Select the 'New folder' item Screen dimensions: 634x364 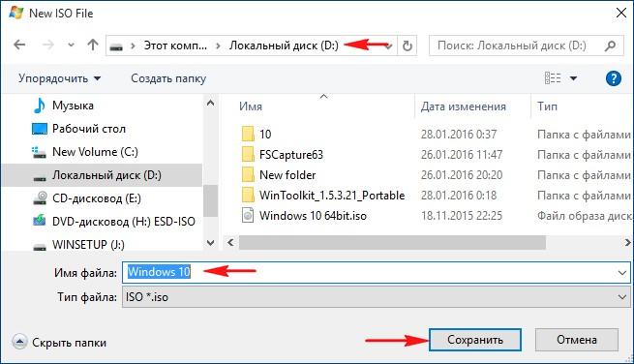click(x=287, y=174)
